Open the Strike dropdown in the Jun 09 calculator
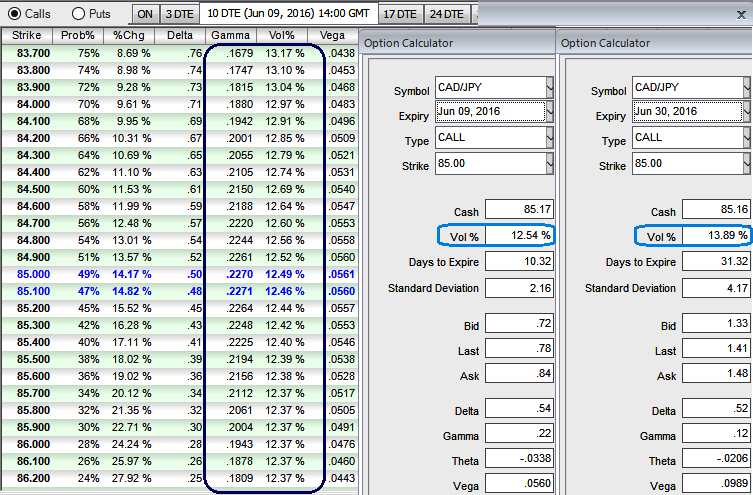 pos(550,164)
